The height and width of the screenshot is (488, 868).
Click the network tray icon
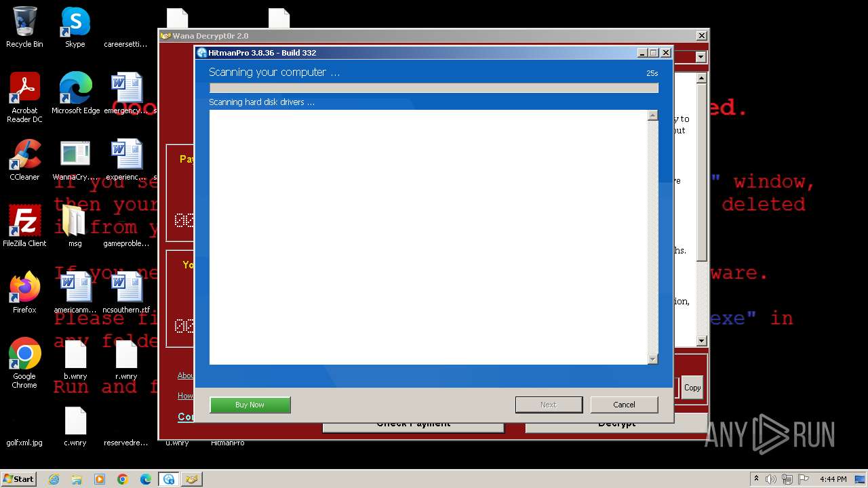click(787, 479)
